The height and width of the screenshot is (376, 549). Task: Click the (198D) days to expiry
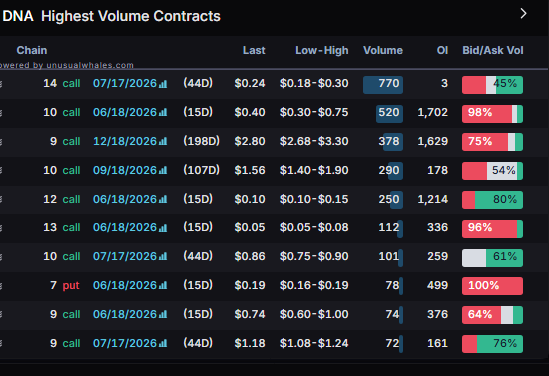(201, 141)
